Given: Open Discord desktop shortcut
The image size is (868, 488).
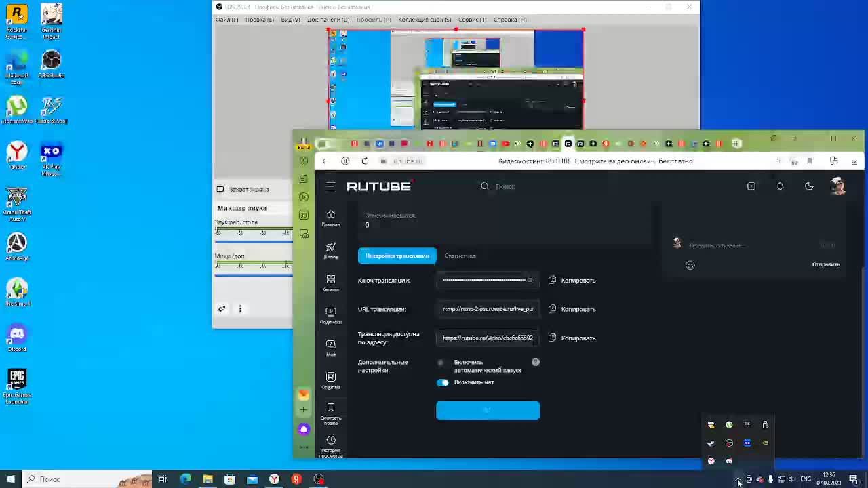Looking at the screenshot, I should point(17,337).
